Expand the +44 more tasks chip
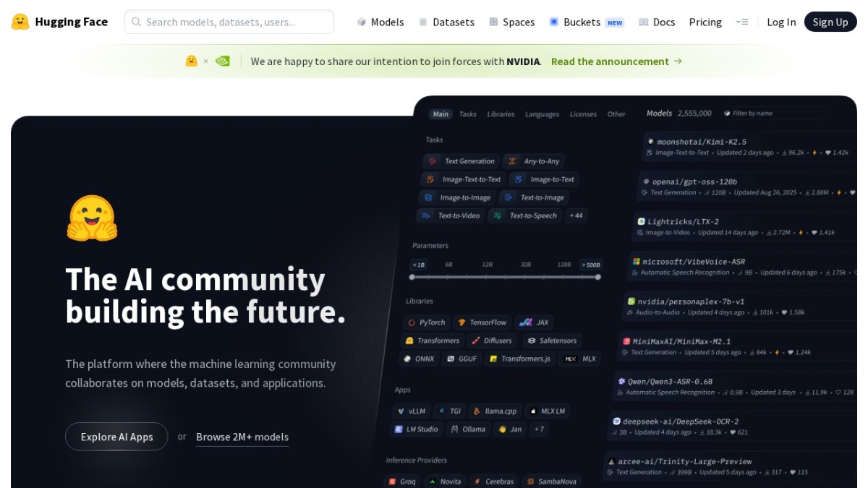 pyautogui.click(x=576, y=215)
